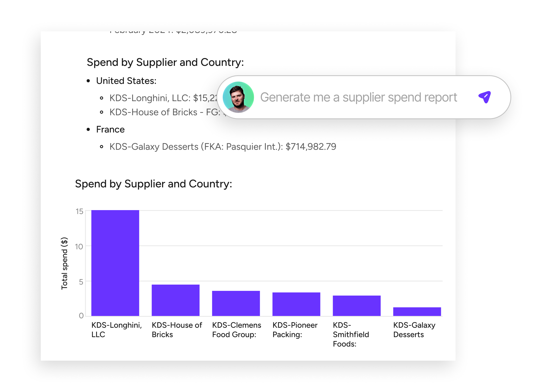Click 'KDS-Galaxy Desserts (FKA: Pasquier Int.): $714,982.79' line
This screenshot has height=392, width=552.
point(223,147)
